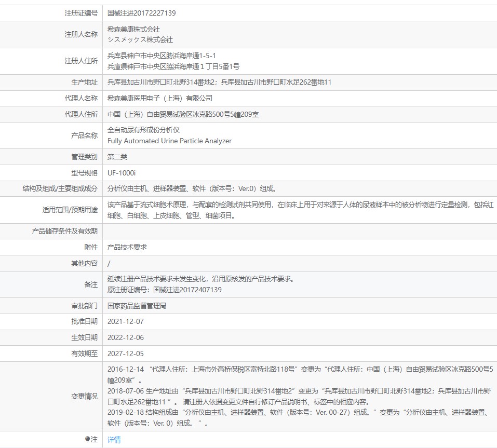The height and width of the screenshot is (448, 497).
Task: Click the 审批部门 label
Action: click(84, 306)
